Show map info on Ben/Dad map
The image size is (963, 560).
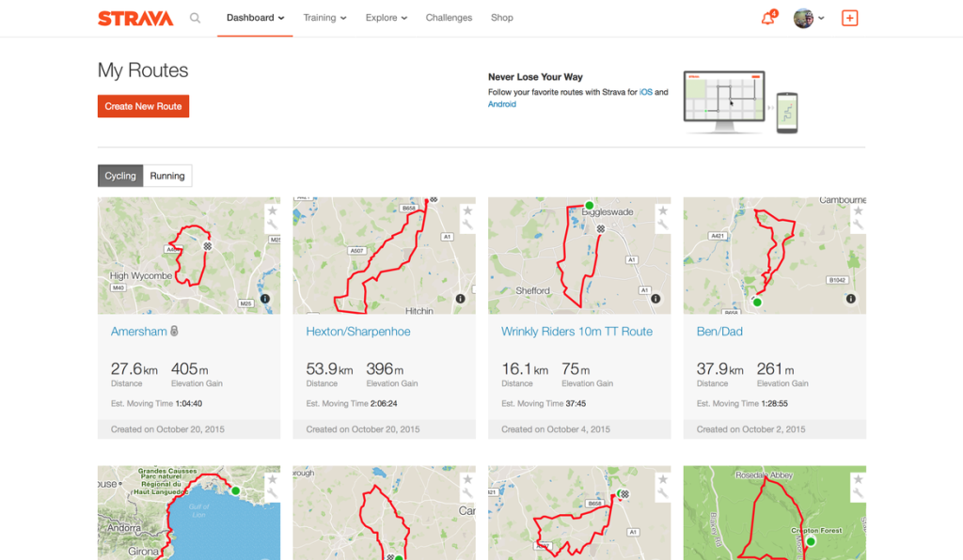(x=850, y=299)
